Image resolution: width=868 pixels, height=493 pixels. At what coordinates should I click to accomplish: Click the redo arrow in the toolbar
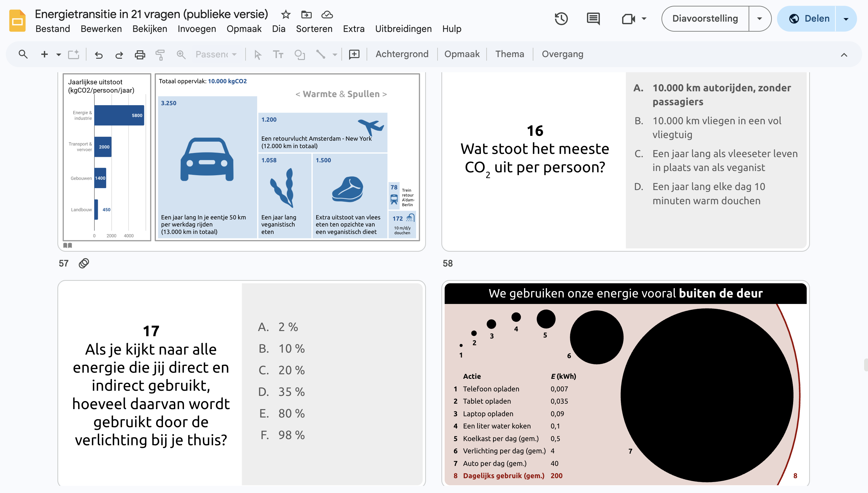point(119,55)
